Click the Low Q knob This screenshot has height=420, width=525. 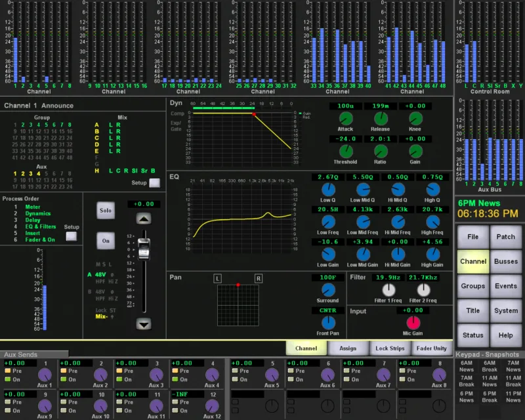(x=328, y=190)
